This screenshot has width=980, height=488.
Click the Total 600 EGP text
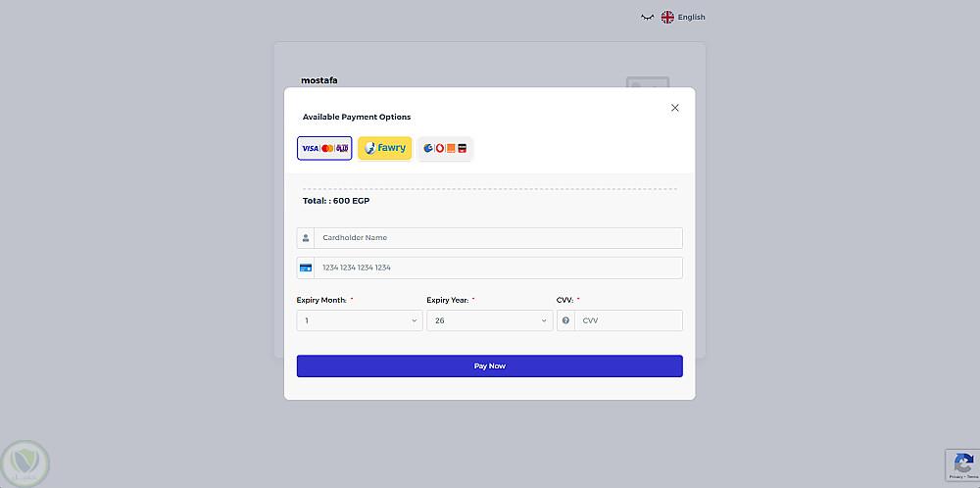click(336, 201)
